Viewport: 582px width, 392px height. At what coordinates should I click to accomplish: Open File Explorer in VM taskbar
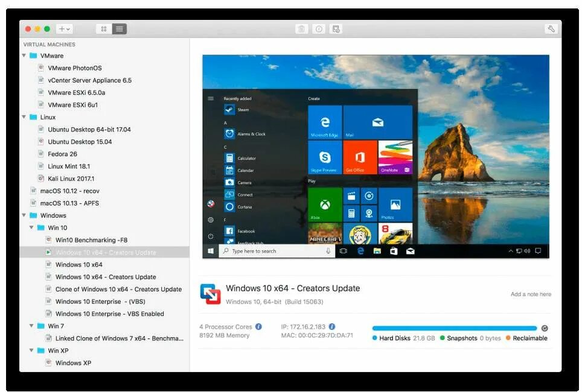(x=377, y=251)
